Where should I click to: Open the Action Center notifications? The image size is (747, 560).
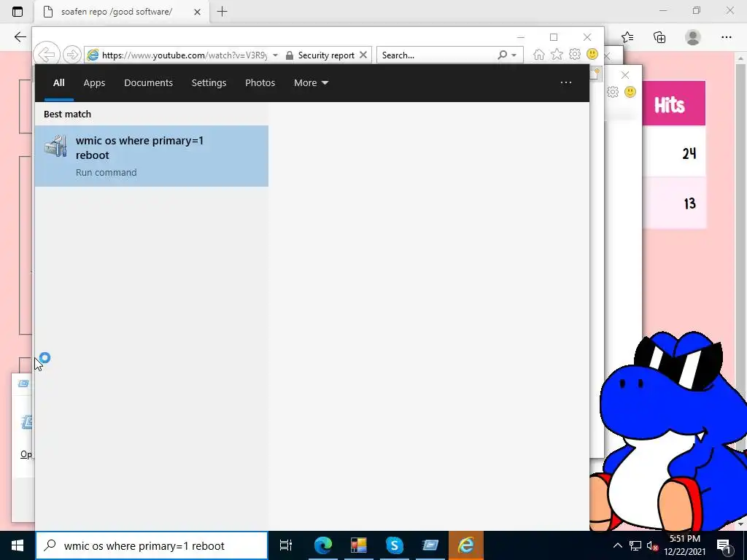click(724, 545)
